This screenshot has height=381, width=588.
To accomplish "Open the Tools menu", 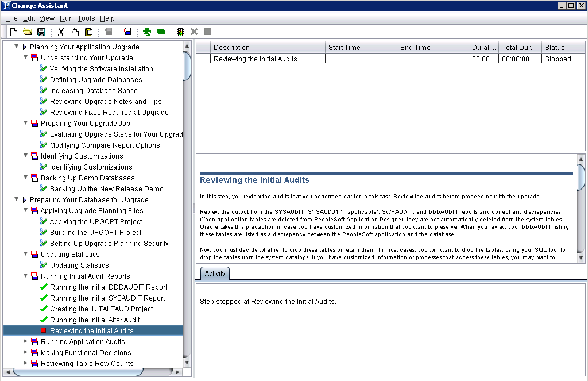I will [86, 18].
